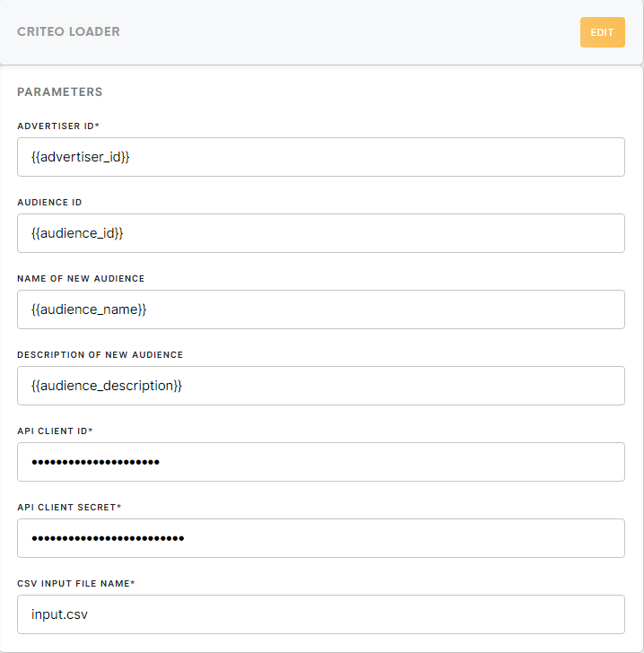
Task: Click the API CLIENT SECRET label
Action: [66, 508]
